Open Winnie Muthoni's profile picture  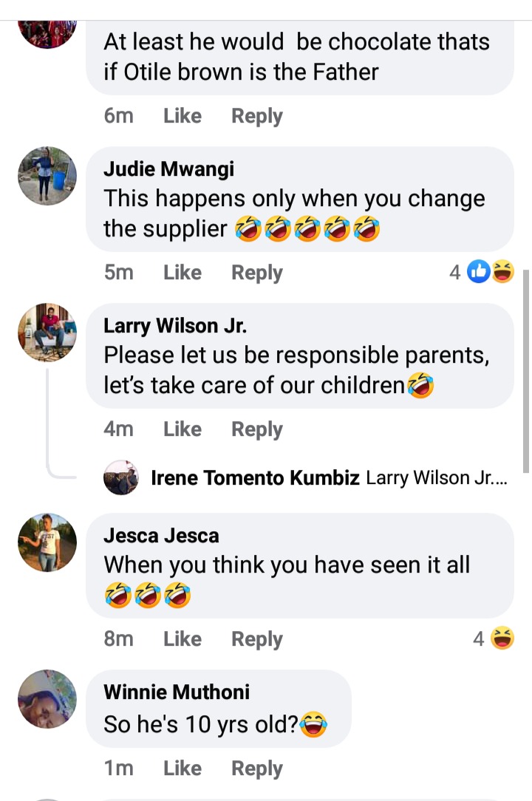coord(47,699)
